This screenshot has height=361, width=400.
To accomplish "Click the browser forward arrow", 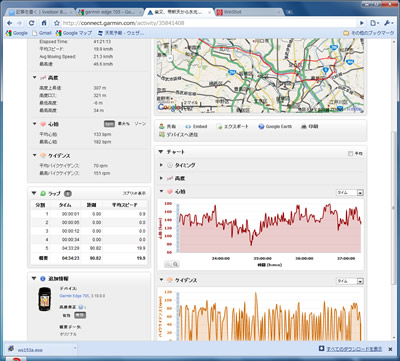I will tap(19, 23).
